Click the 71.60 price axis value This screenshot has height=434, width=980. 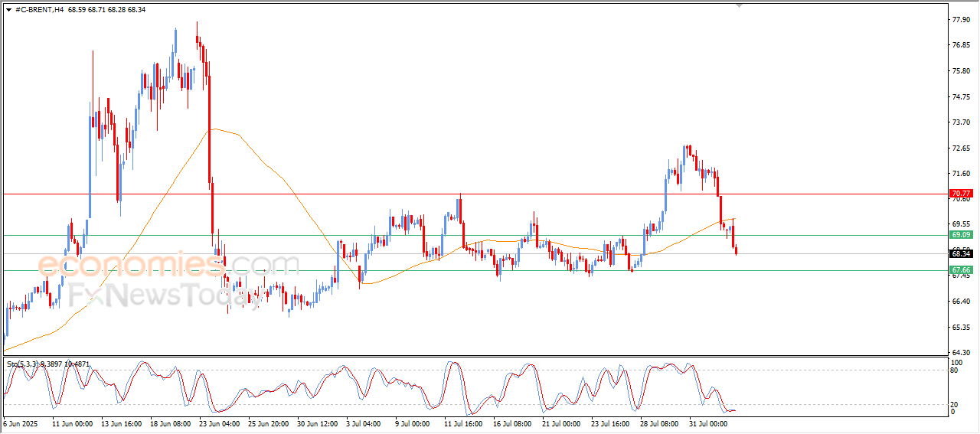click(x=960, y=173)
